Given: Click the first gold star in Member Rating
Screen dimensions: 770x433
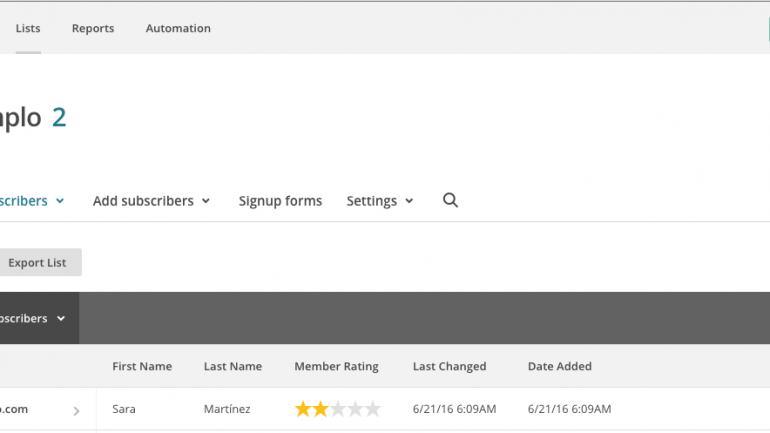Looking at the screenshot, I should pos(303,408).
